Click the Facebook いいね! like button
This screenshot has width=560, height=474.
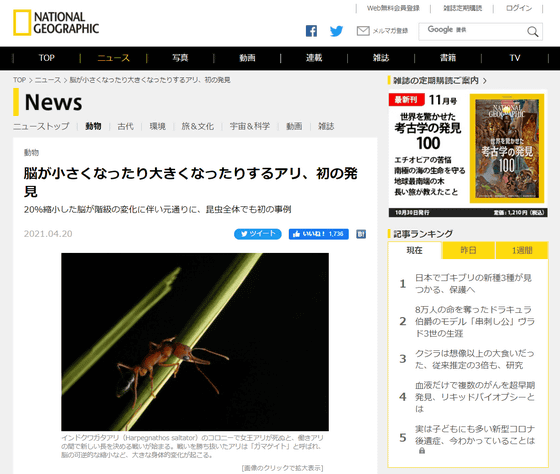319,234
